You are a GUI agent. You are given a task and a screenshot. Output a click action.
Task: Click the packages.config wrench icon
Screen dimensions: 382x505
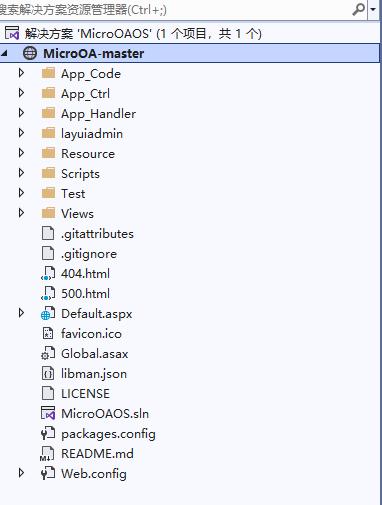coord(48,433)
